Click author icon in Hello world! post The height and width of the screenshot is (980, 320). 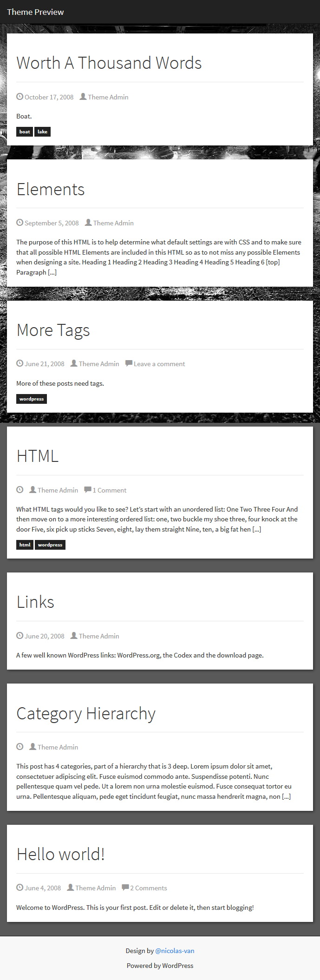pyautogui.click(x=70, y=887)
